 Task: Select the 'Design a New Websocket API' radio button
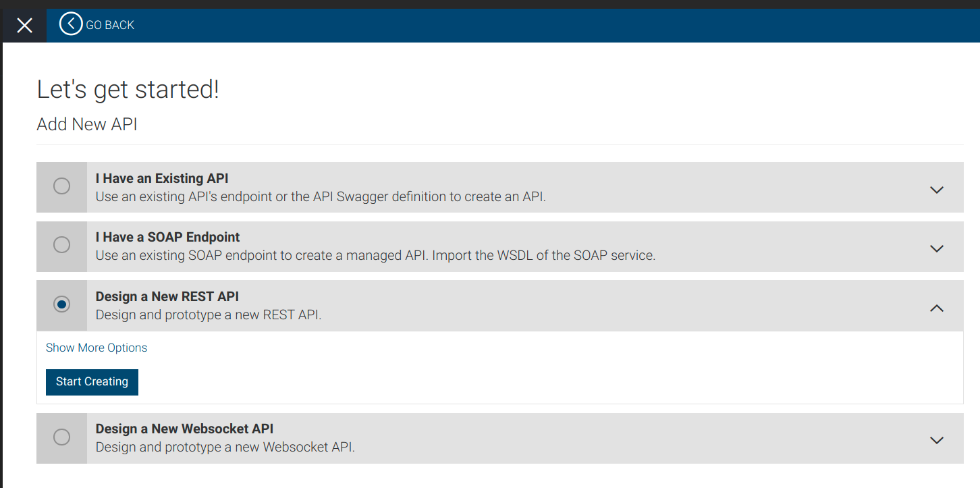point(61,437)
